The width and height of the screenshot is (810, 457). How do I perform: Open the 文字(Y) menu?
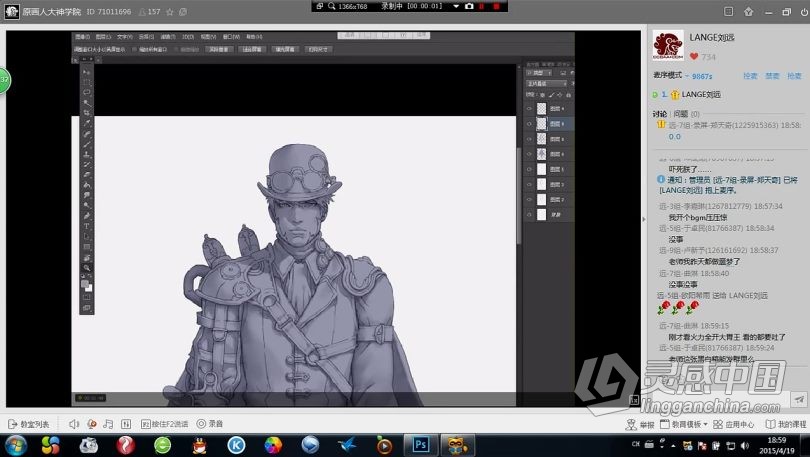click(124, 37)
